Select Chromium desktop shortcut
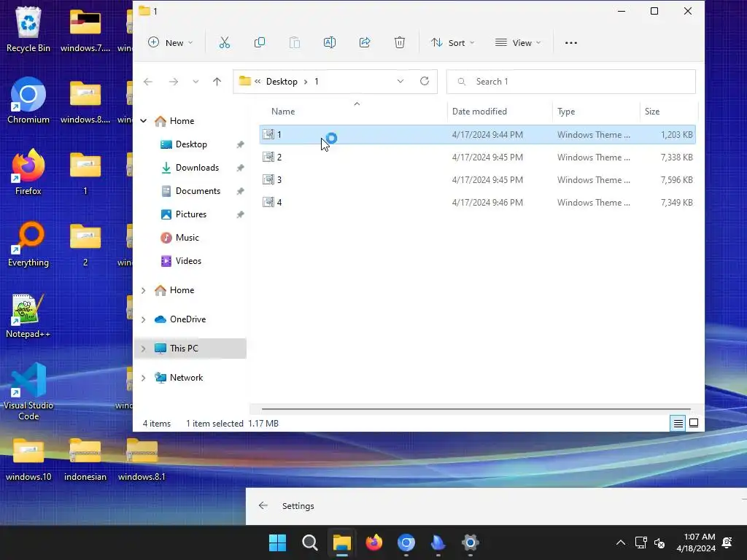 (x=28, y=101)
